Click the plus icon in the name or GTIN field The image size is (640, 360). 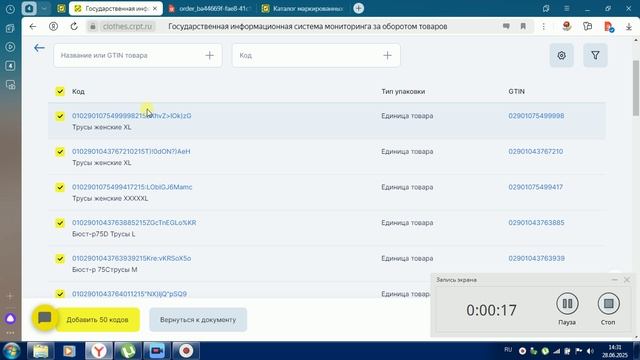pos(209,56)
